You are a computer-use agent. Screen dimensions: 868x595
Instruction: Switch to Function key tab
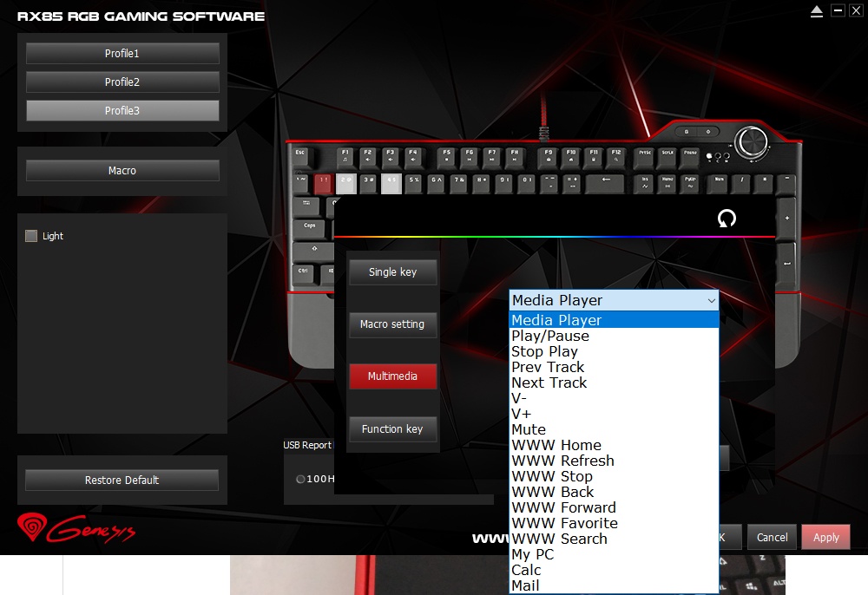(392, 429)
